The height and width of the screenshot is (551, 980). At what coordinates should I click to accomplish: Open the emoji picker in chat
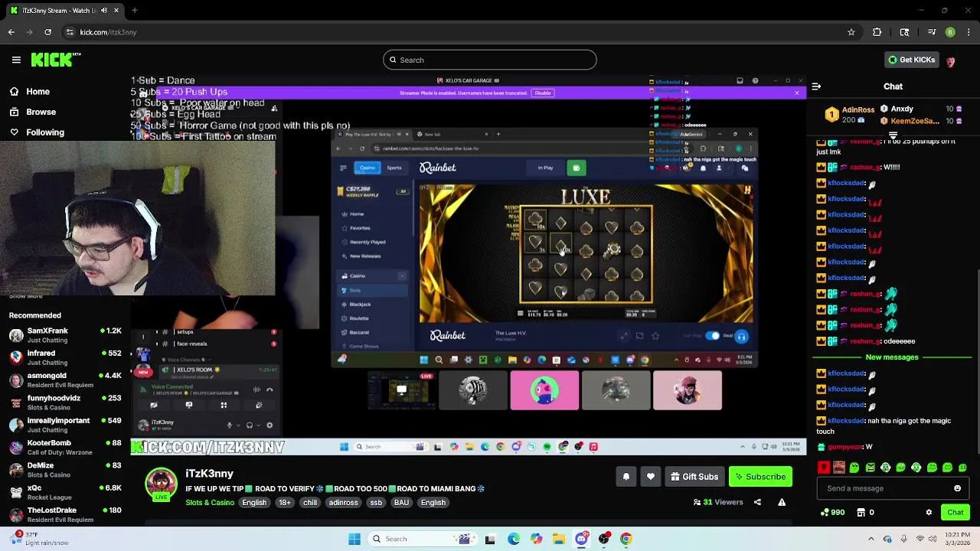point(957,488)
